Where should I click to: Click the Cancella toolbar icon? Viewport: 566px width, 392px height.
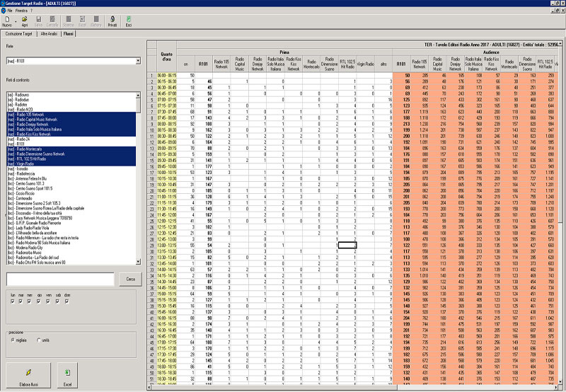(x=52, y=21)
